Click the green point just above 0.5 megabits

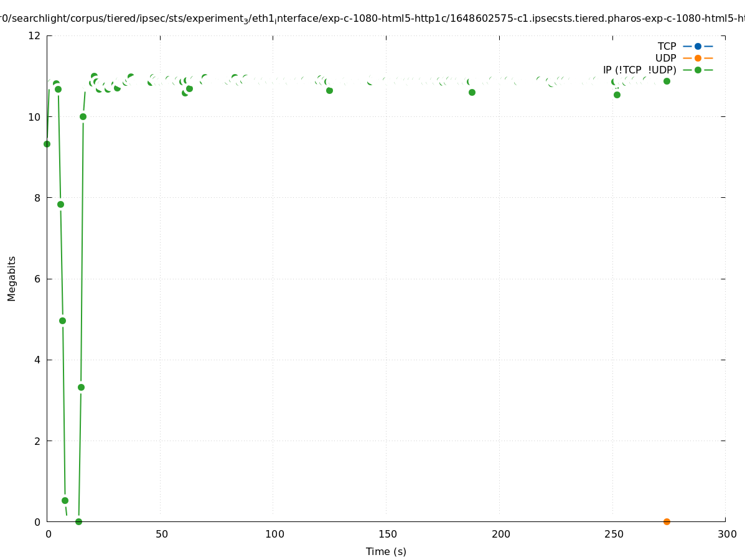pos(65,500)
